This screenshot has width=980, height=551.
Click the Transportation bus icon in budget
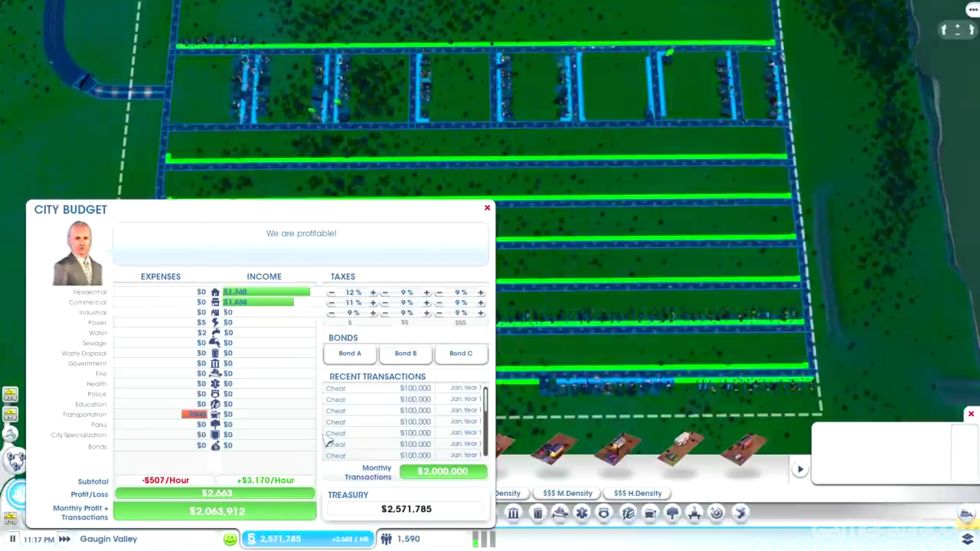pyautogui.click(x=215, y=414)
